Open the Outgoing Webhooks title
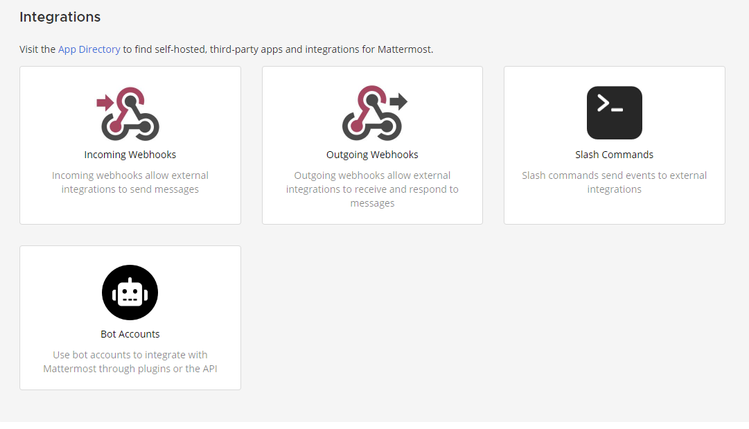 pyautogui.click(x=372, y=155)
